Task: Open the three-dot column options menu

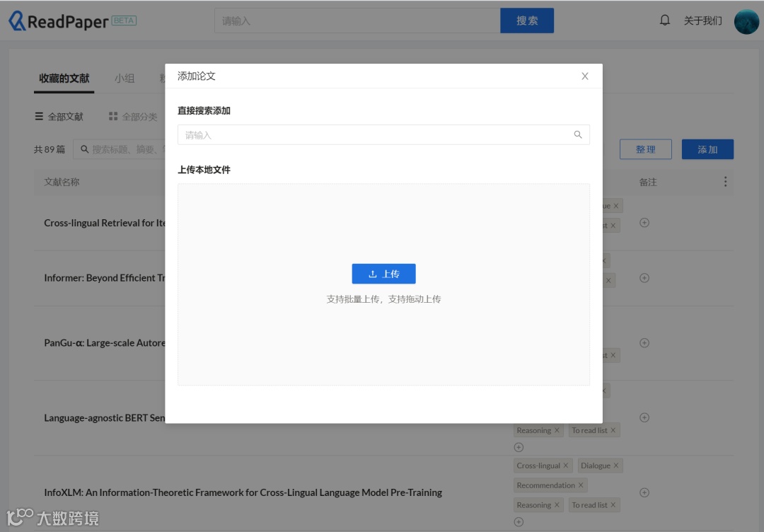Action: point(725,182)
